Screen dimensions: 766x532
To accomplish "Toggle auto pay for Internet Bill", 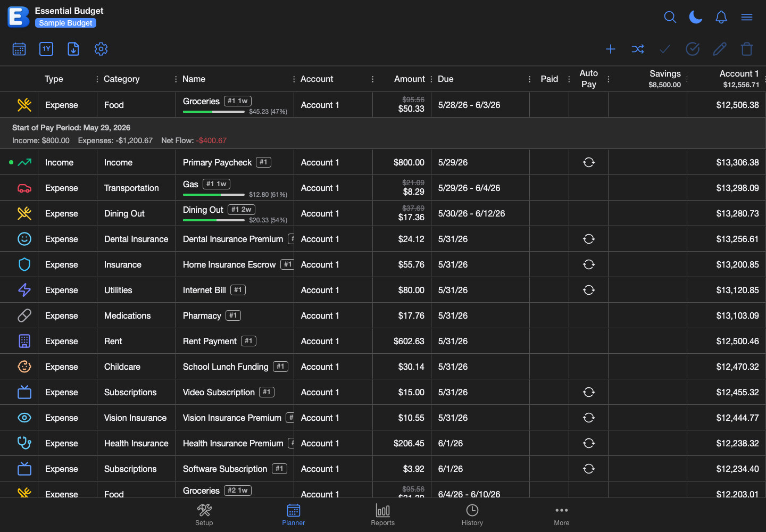I will (x=589, y=290).
